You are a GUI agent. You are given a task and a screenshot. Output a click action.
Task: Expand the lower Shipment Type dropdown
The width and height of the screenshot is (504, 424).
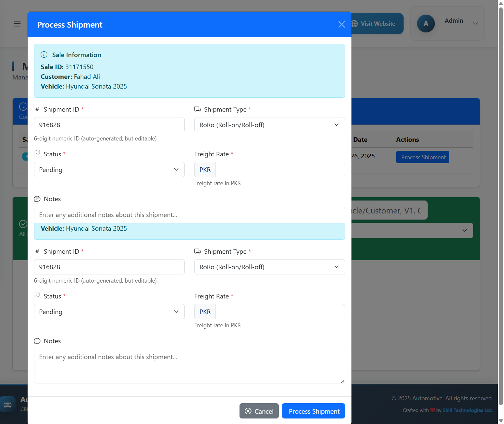[269, 267]
